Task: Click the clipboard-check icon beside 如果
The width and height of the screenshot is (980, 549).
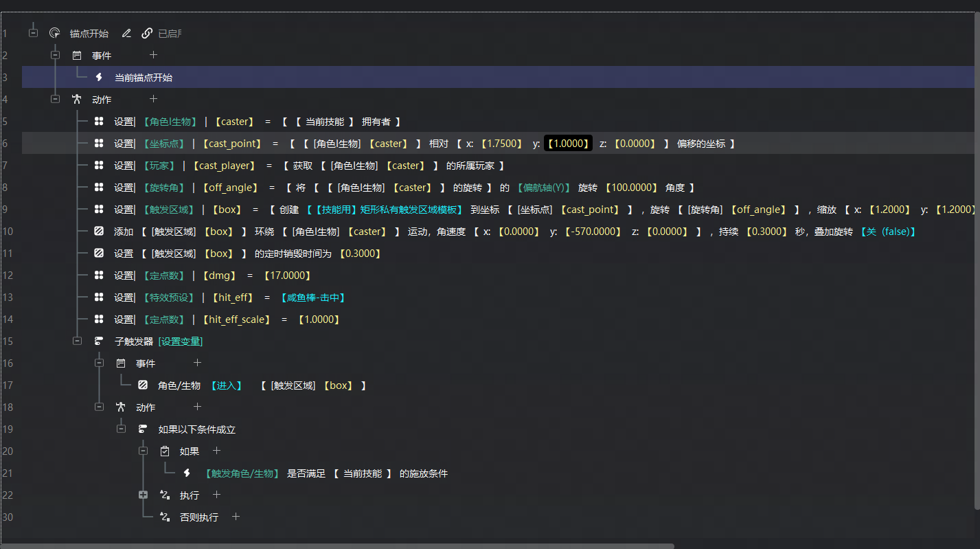Action: (165, 451)
